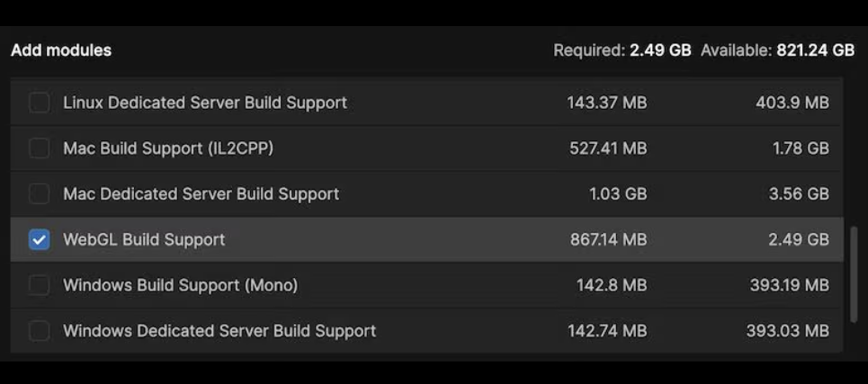Image resolution: width=868 pixels, height=384 pixels.
Task: Click the Windows Build Support (Mono) label
Action: tap(181, 285)
